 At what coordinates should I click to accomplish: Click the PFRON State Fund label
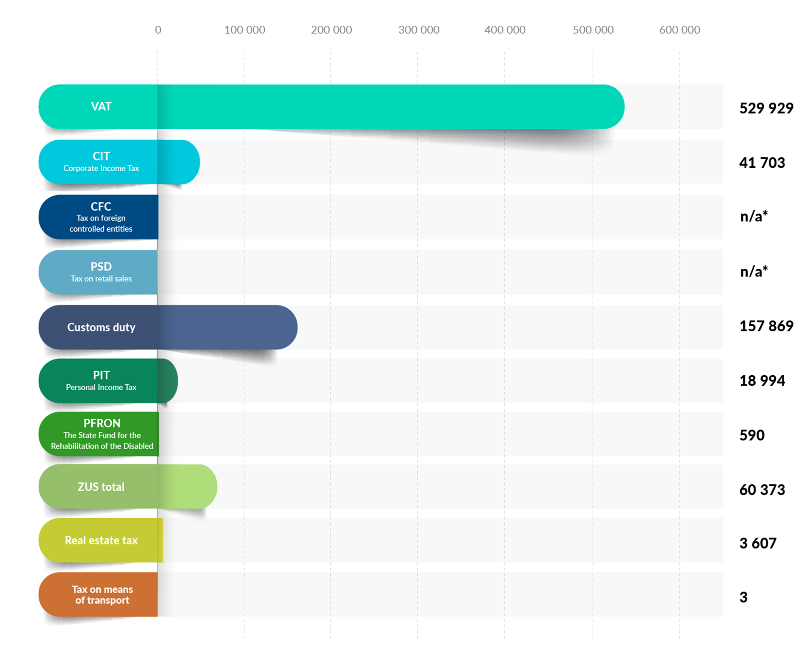click(99, 434)
